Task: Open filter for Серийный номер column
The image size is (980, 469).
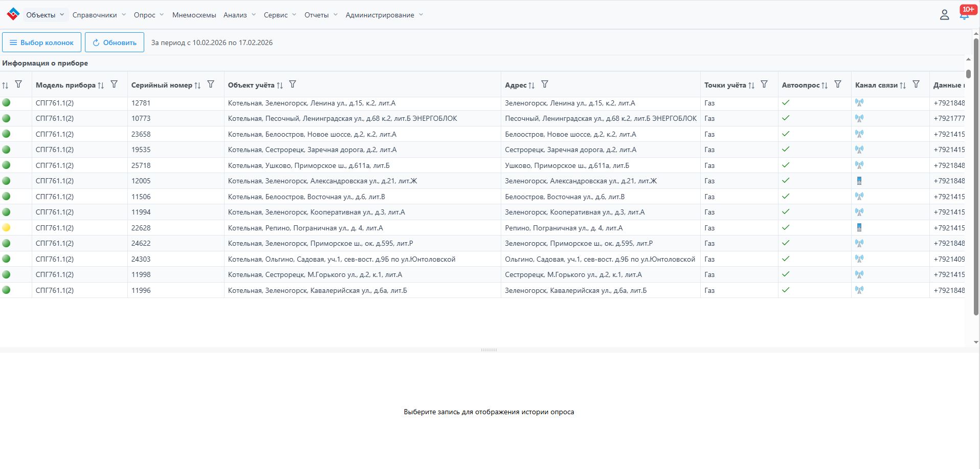Action: [x=211, y=84]
